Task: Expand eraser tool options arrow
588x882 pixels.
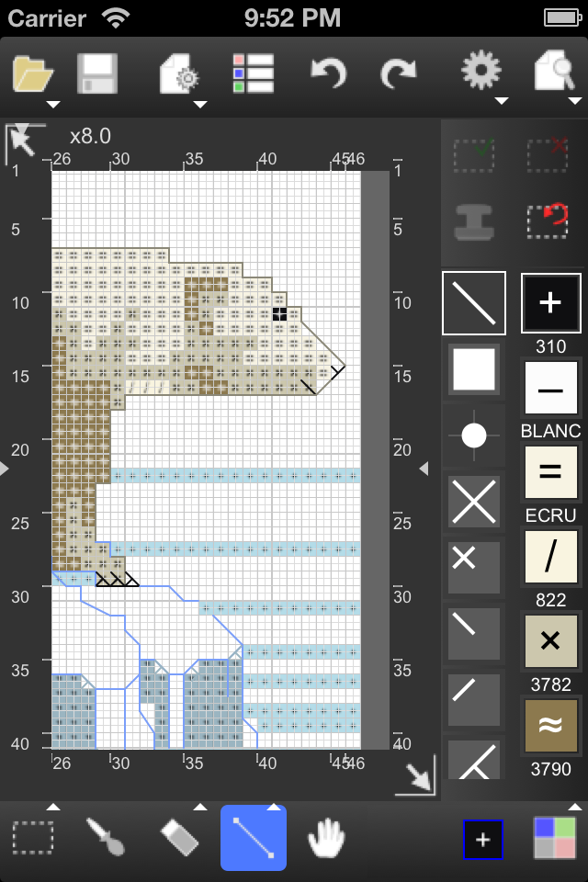Action: (x=200, y=808)
